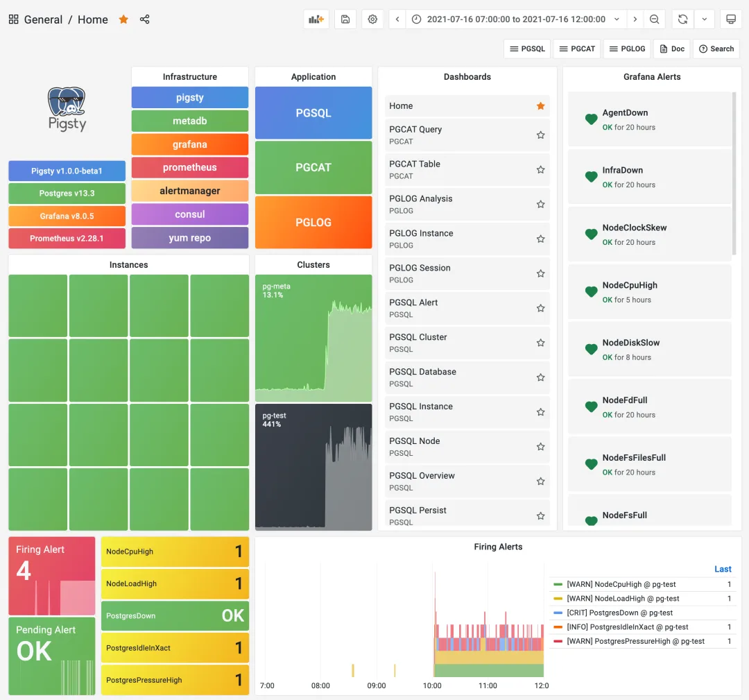Click the NodeFsFilesFull alert heart icon
749x700 pixels.
[x=592, y=464]
